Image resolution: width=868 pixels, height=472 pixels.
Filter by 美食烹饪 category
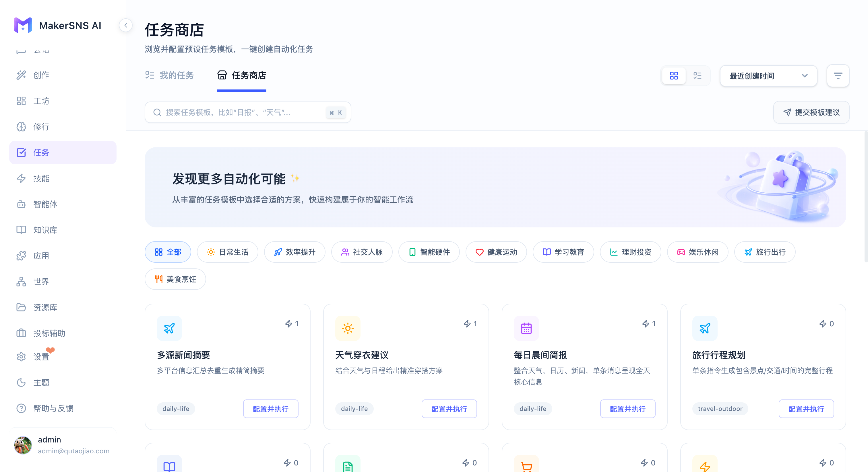tap(175, 279)
